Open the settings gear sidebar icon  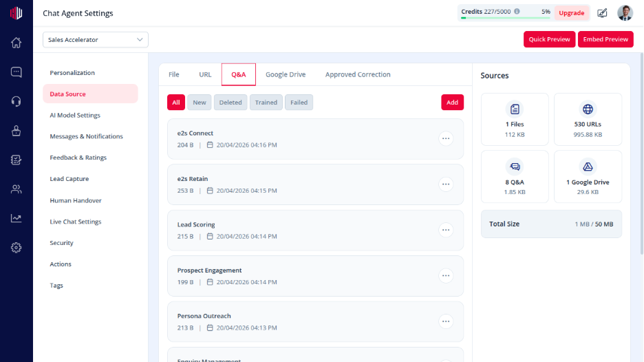[16, 247]
